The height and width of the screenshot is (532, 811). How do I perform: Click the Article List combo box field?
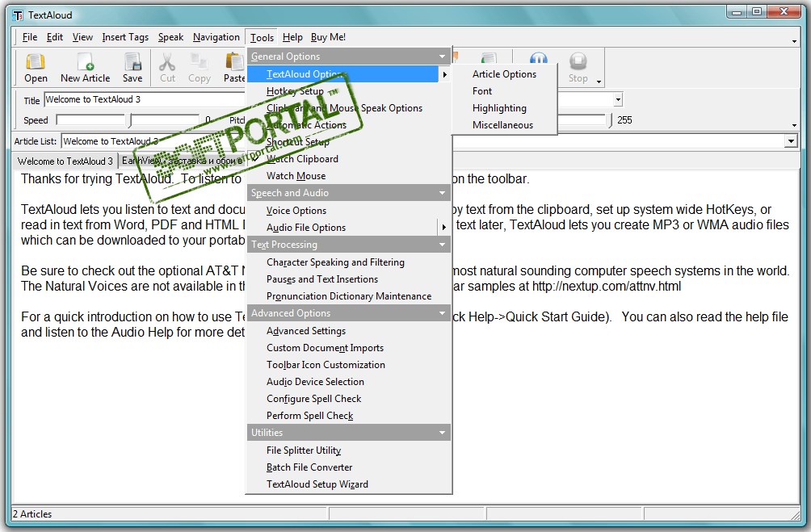point(423,141)
